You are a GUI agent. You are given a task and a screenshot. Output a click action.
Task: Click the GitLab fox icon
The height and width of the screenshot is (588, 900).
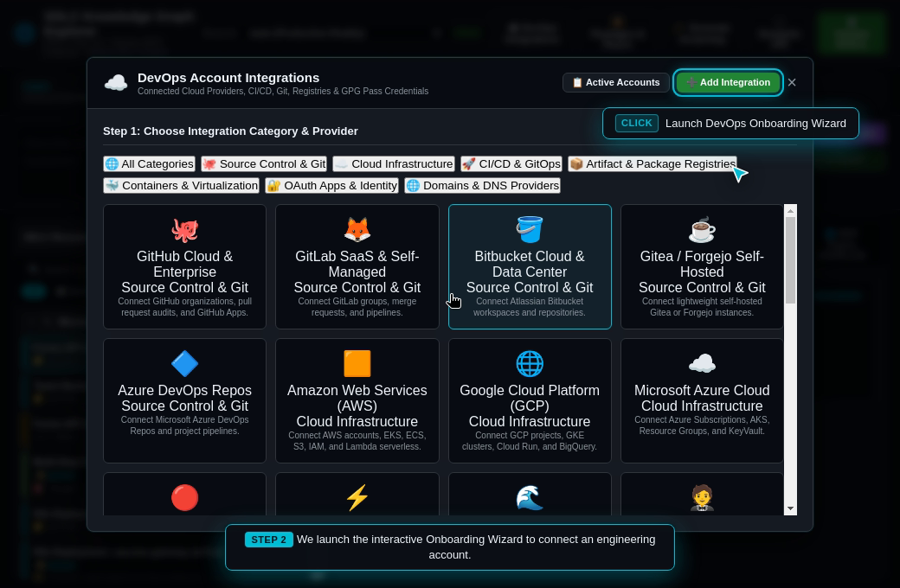357,230
